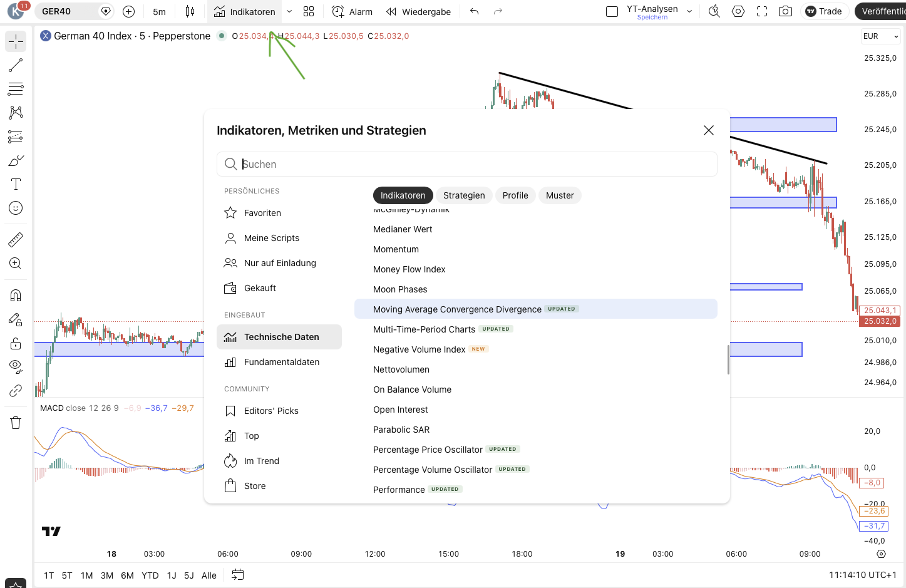This screenshot has height=588, width=906.
Task: Open the Fibonacci retracement tools
Action: 16,89
